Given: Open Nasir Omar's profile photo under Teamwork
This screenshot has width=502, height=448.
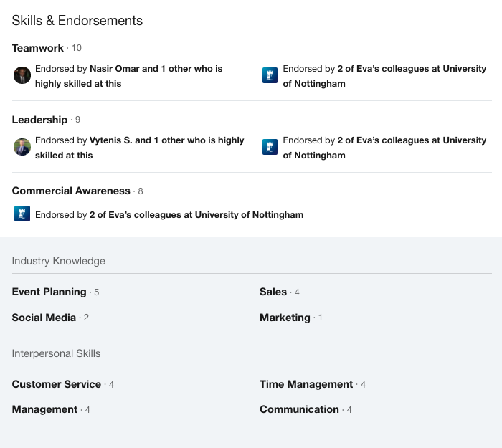Looking at the screenshot, I should (22, 75).
